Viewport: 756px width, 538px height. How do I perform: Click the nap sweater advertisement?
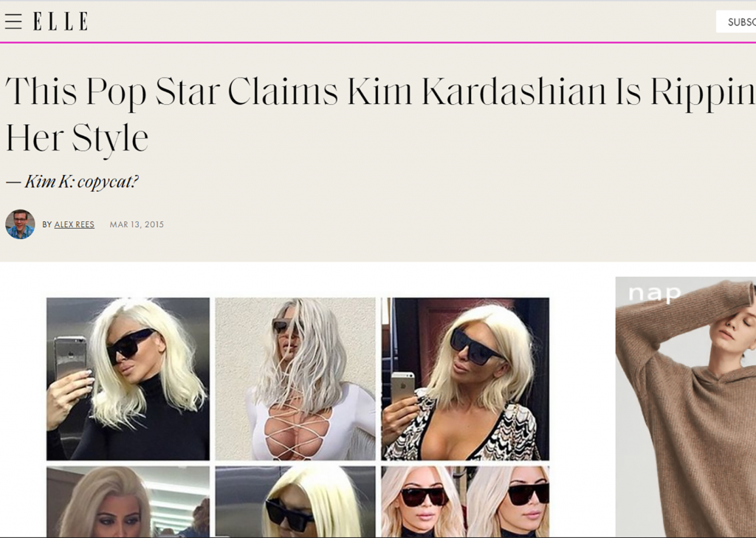point(686,407)
